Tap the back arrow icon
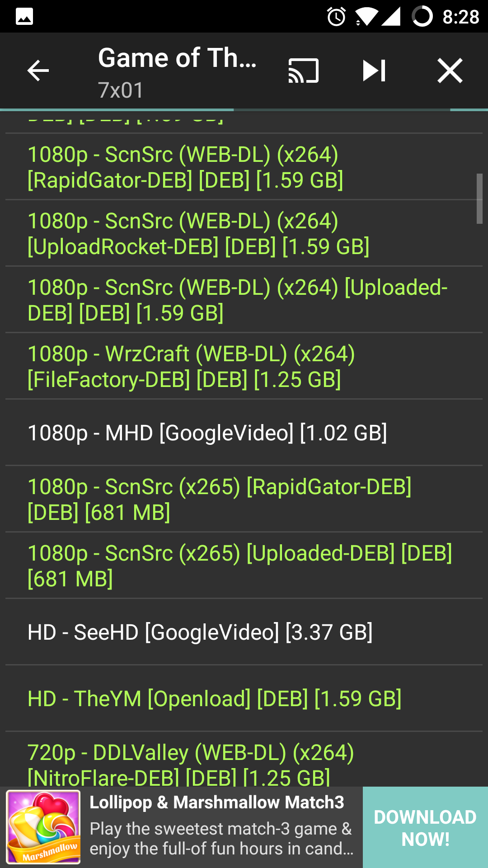 tap(38, 71)
